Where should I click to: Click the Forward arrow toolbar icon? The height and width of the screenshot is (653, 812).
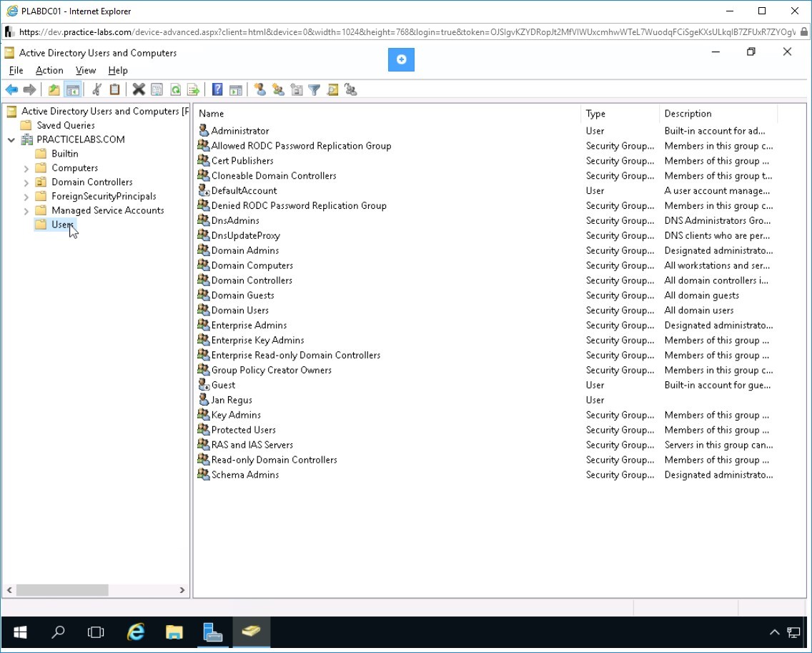point(29,89)
